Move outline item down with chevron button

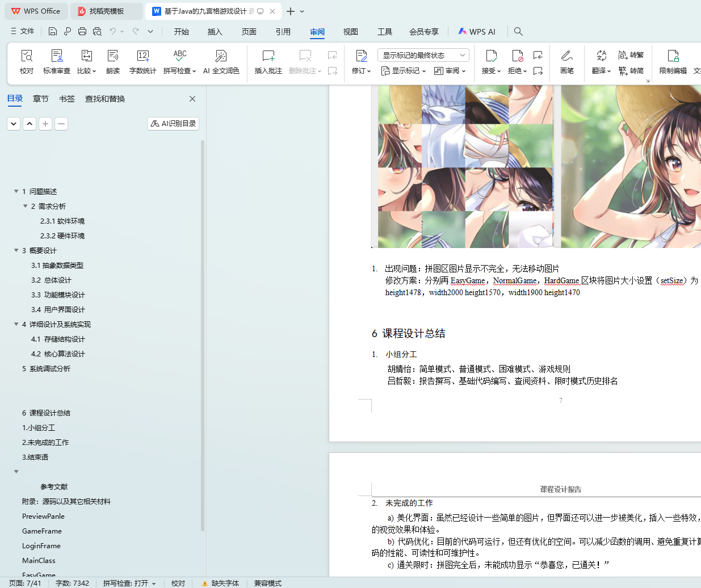pyautogui.click(x=14, y=124)
